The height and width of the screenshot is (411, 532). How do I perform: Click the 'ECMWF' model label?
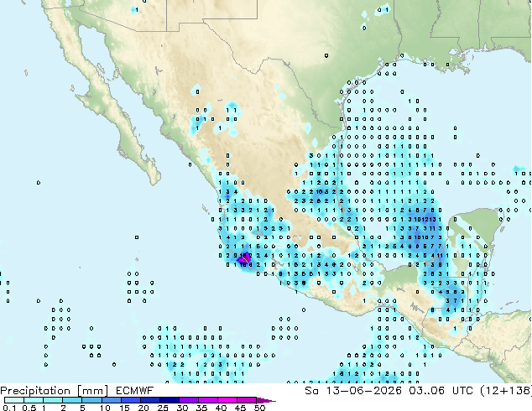click(x=135, y=391)
